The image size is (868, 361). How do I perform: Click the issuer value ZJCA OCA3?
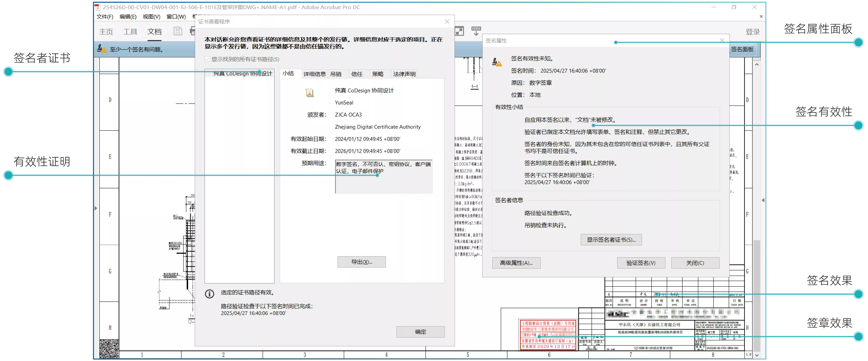point(348,115)
